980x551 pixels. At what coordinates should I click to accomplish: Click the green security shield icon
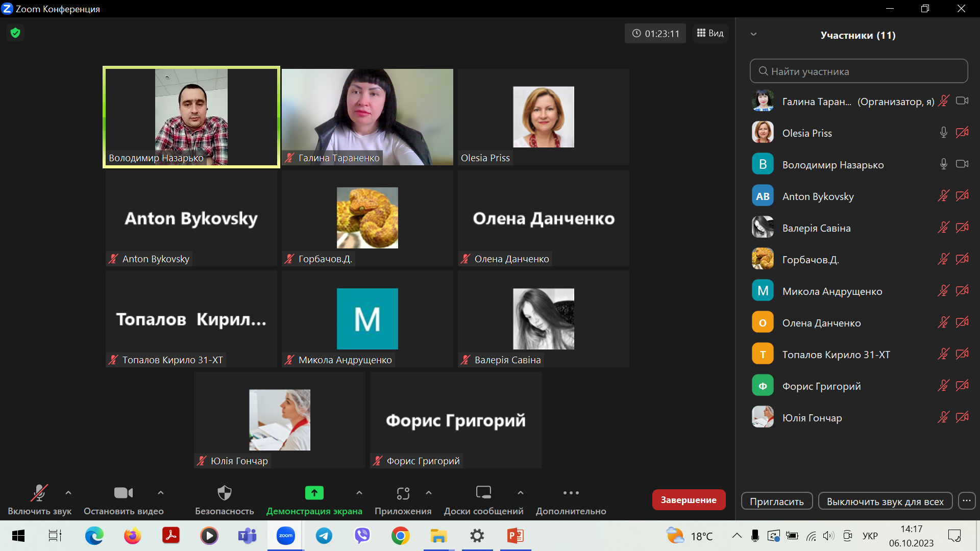coord(15,33)
